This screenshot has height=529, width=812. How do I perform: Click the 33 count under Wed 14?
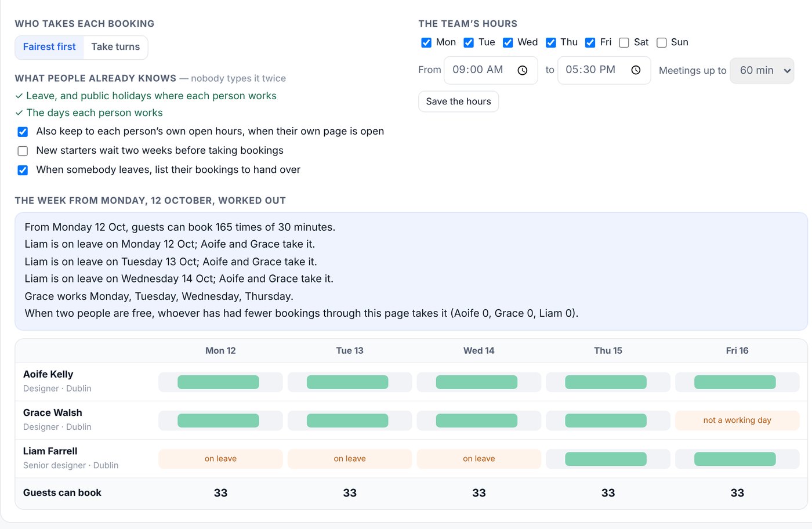click(479, 493)
